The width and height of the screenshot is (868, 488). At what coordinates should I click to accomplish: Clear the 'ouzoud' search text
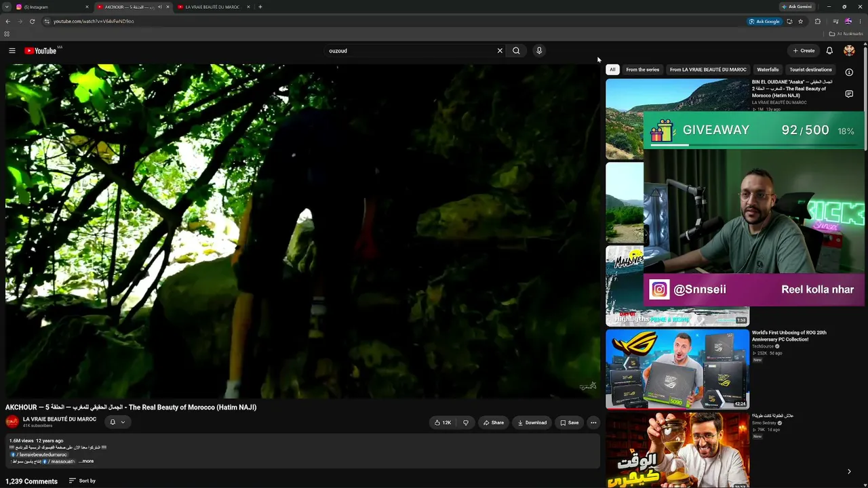[x=500, y=51]
